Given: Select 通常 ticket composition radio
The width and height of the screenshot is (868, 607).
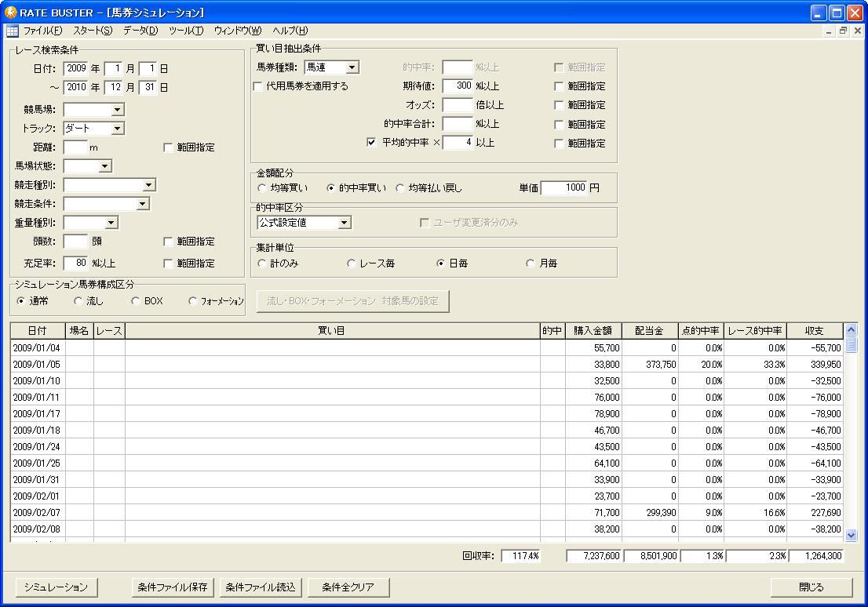Looking at the screenshot, I should tap(20, 301).
